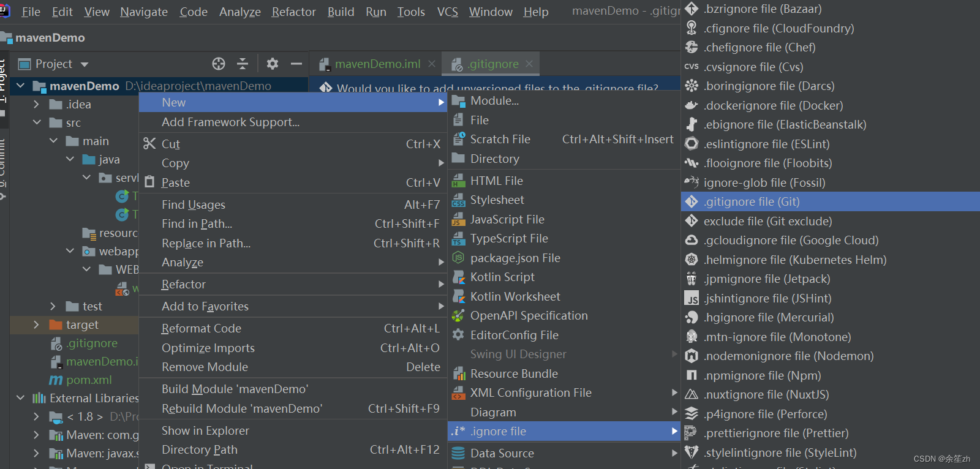
Task: Expand the test folder
Action: click(x=53, y=306)
